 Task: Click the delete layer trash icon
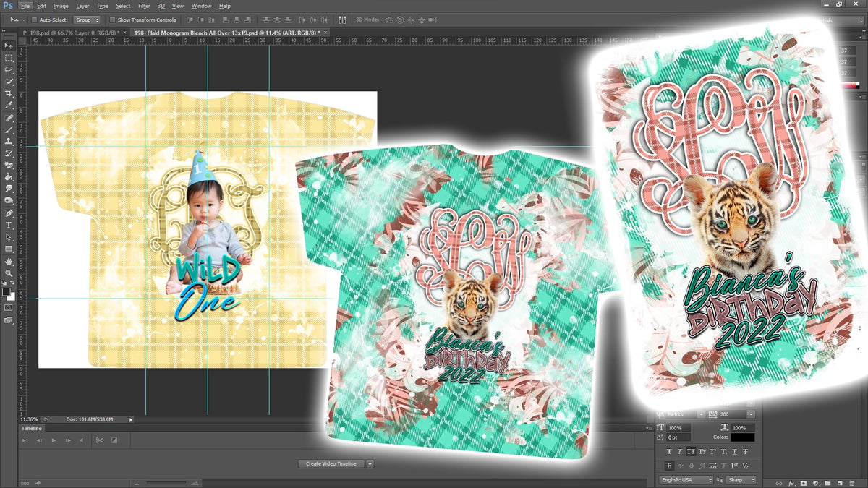852,484
